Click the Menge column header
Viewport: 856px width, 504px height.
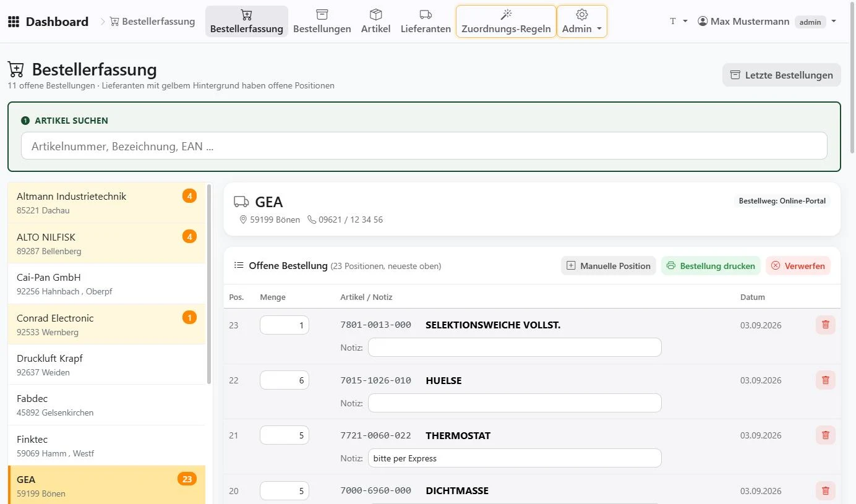(273, 297)
